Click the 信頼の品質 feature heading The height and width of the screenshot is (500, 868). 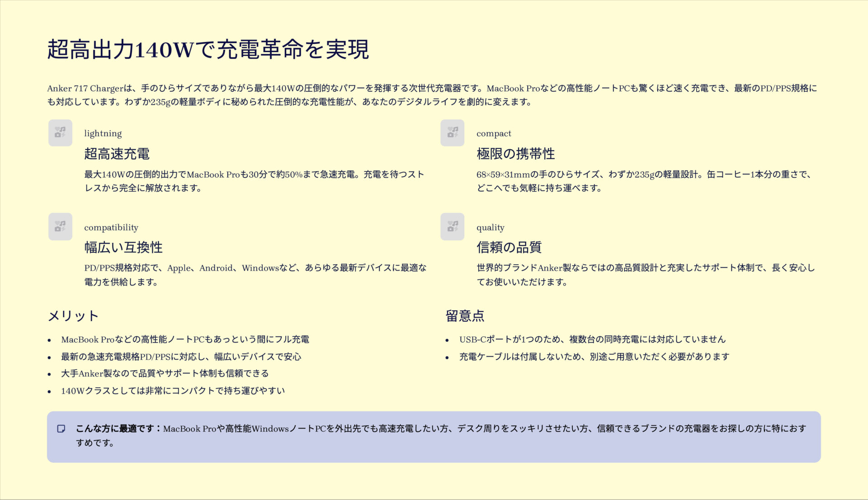509,248
